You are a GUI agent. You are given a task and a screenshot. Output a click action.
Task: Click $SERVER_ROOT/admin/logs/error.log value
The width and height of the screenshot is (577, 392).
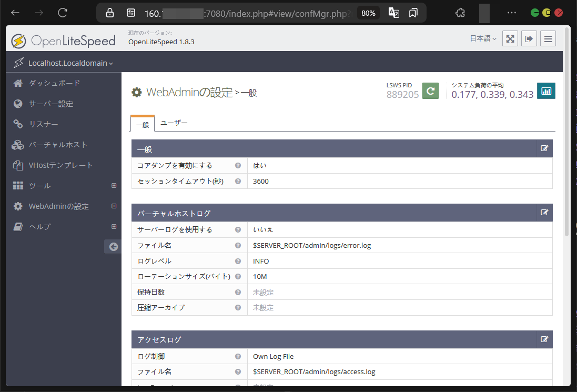click(x=312, y=246)
